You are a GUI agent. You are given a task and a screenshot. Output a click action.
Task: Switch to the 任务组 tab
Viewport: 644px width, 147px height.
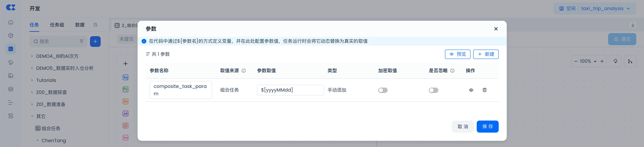tap(57, 25)
